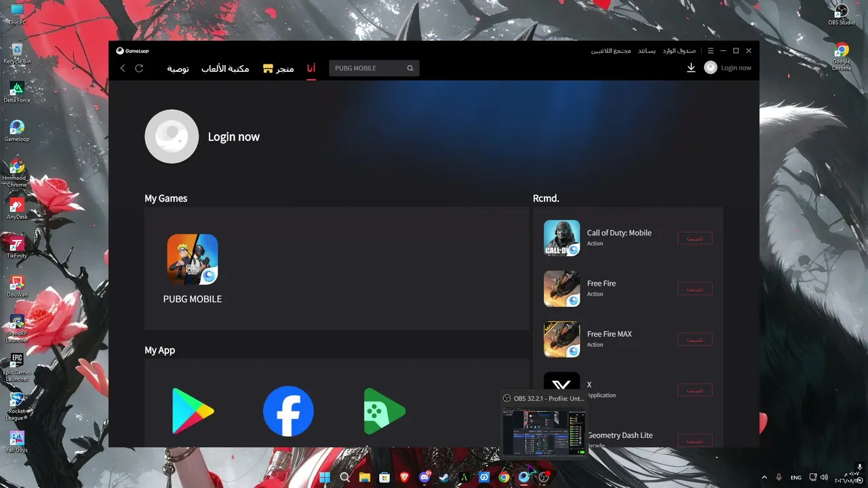
Task: Open the GameLoop downloads icon
Action: (691, 68)
